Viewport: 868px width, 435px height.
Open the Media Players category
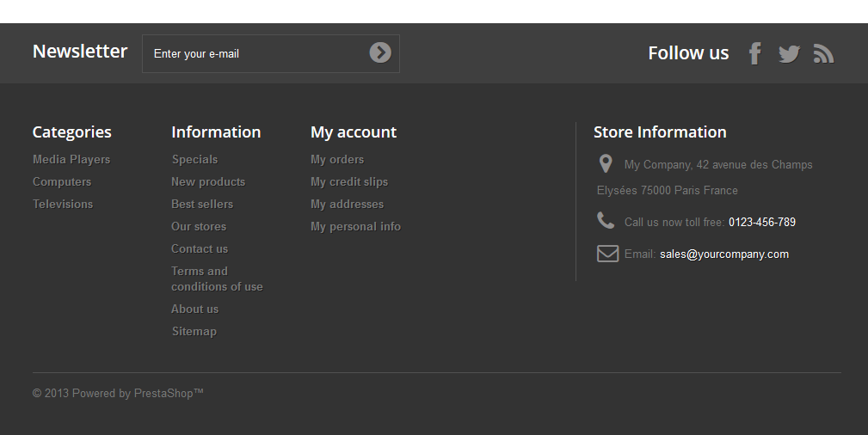coord(71,159)
